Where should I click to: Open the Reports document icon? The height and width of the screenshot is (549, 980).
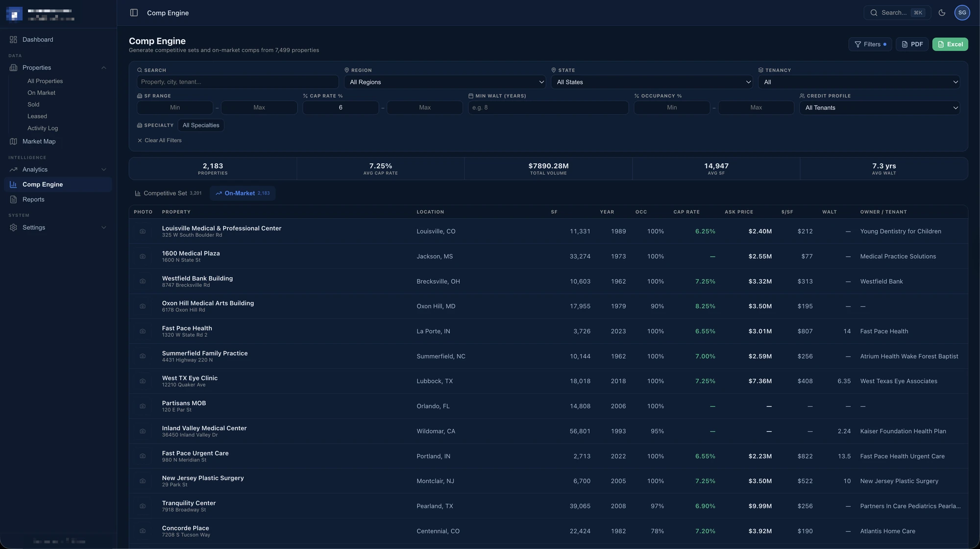tap(13, 200)
